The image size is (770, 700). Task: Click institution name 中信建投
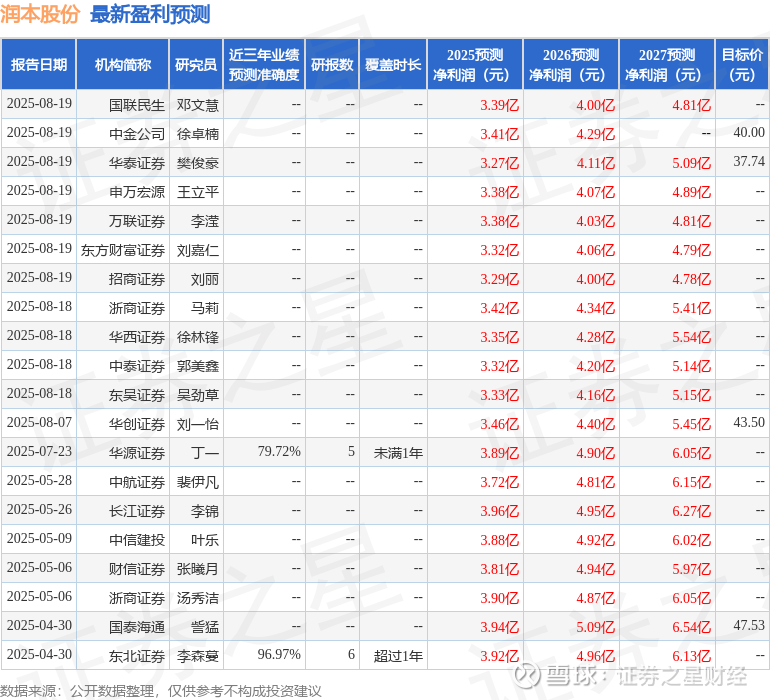pyautogui.click(x=137, y=539)
